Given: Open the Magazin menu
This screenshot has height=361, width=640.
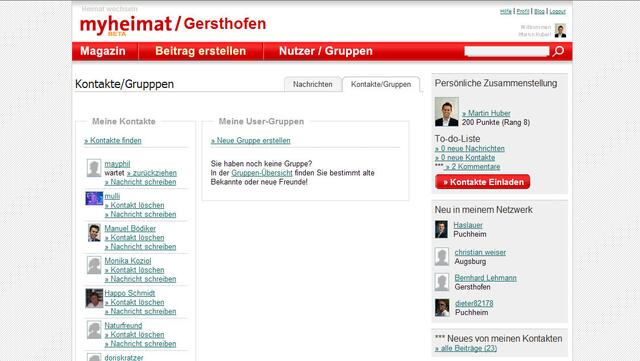Looking at the screenshot, I should (103, 51).
